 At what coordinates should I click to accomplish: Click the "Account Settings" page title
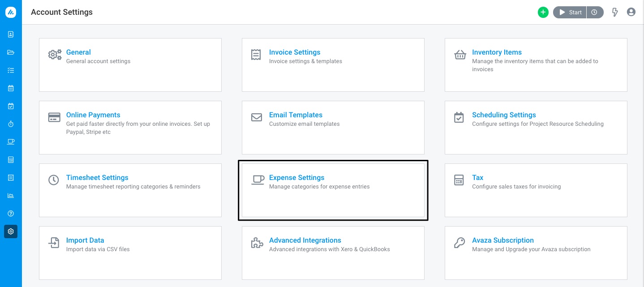62,13
